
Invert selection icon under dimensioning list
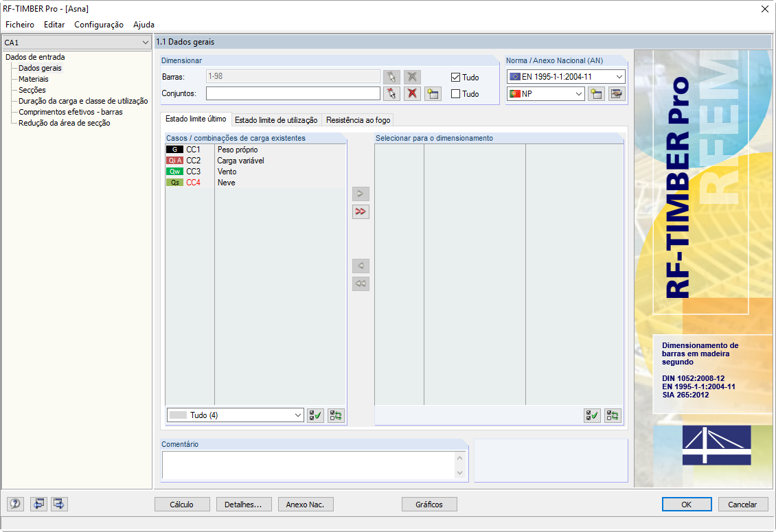(612, 416)
